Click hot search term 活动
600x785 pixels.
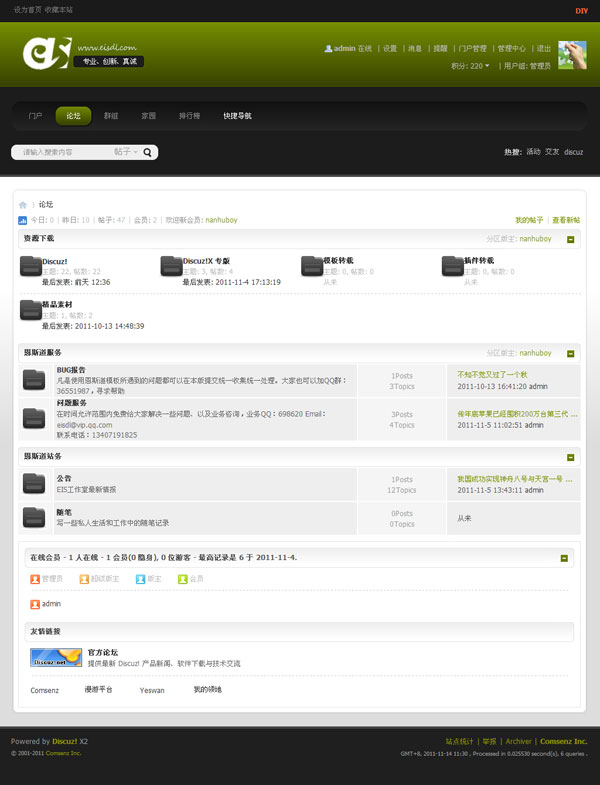click(533, 152)
